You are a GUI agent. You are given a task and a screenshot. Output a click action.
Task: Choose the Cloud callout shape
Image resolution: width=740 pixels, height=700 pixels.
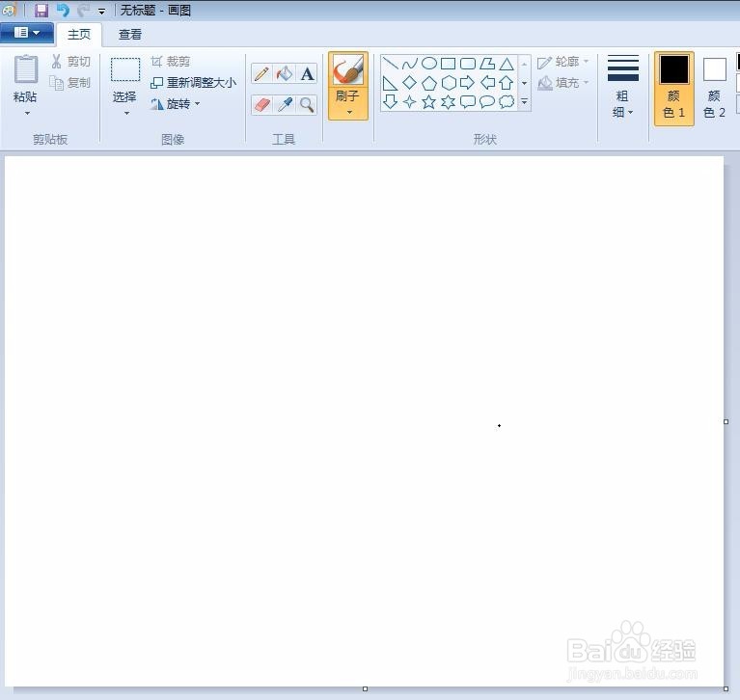[507, 101]
